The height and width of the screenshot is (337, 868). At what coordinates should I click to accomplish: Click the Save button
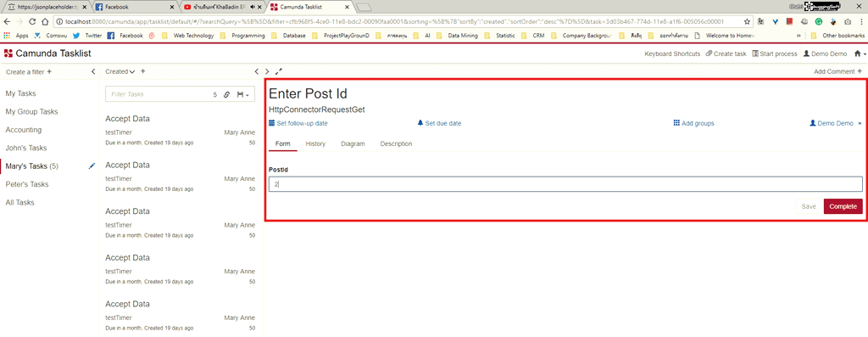[809, 206]
